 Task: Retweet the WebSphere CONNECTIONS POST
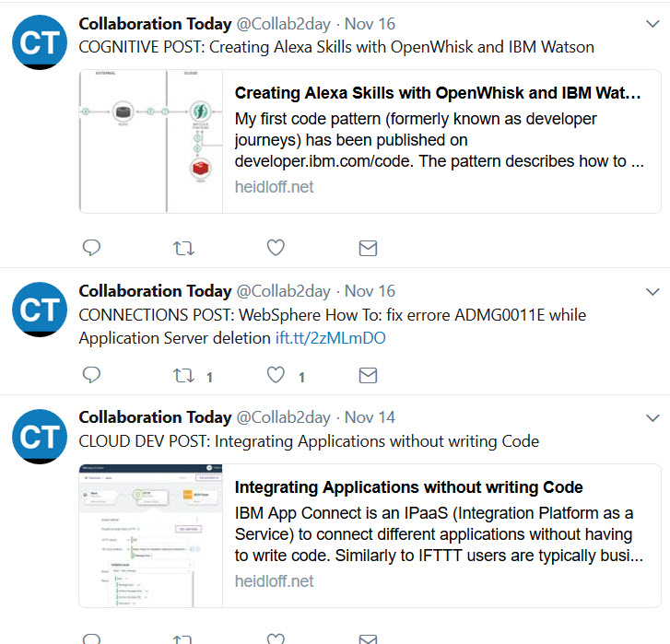point(183,375)
